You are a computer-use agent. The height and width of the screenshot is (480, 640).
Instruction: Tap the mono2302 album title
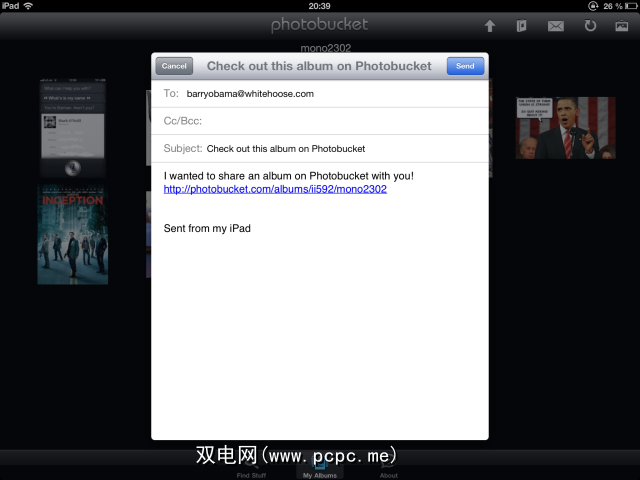326,48
